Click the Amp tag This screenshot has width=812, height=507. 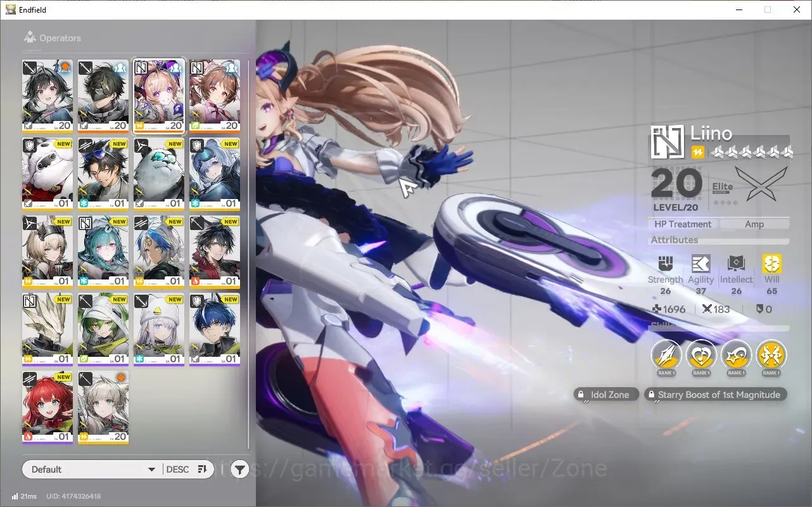tap(754, 224)
